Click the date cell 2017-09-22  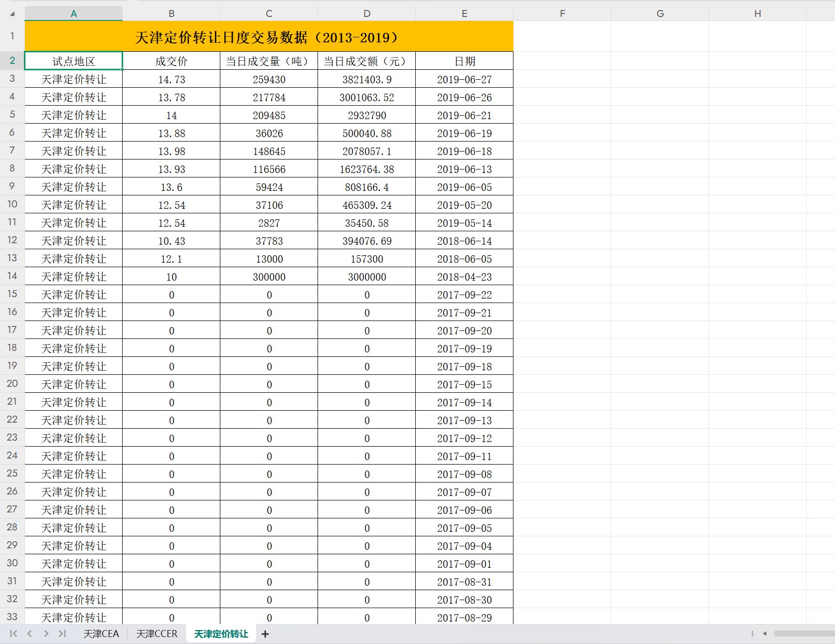point(465,294)
